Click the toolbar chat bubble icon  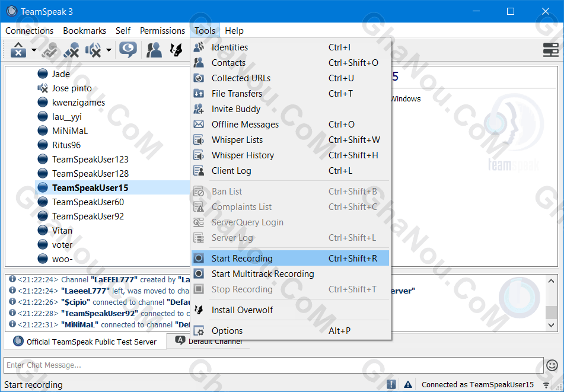[128, 50]
